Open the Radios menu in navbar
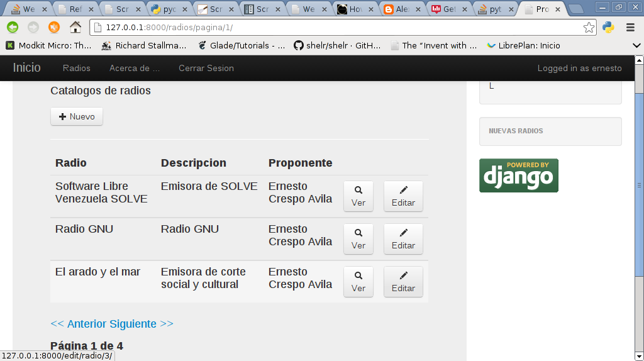This screenshot has width=644, height=361. pyautogui.click(x=77, y=68)
